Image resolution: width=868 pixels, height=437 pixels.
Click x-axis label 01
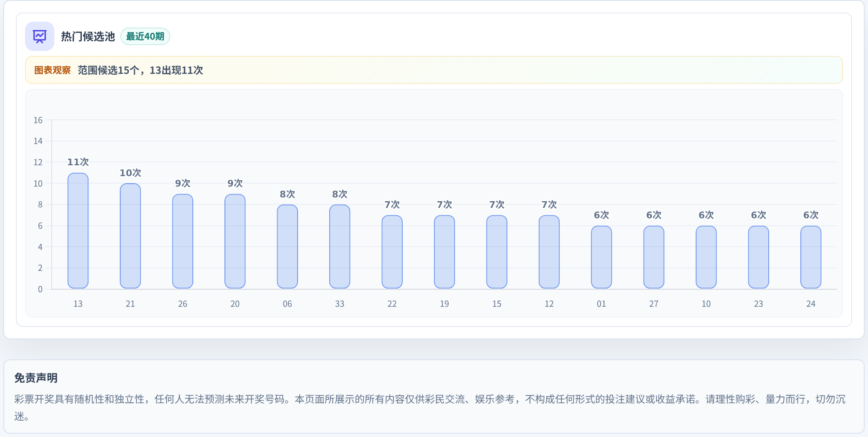(601, 304)
